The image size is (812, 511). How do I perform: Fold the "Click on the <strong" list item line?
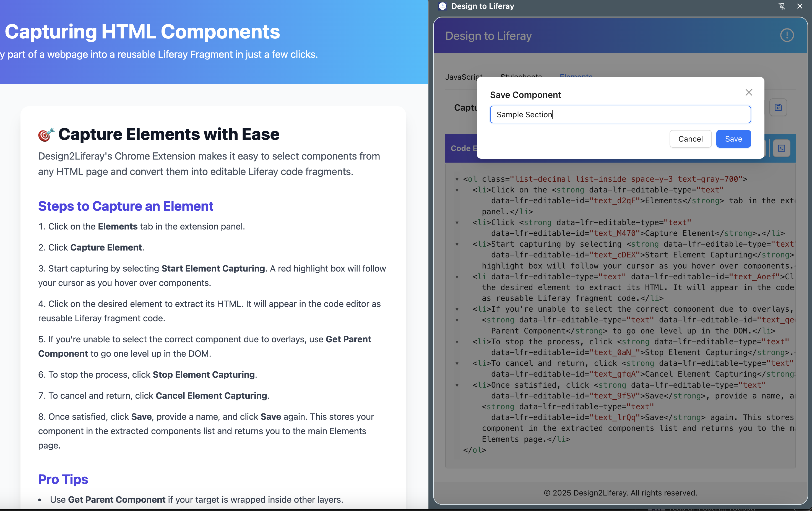coord(457,190)
